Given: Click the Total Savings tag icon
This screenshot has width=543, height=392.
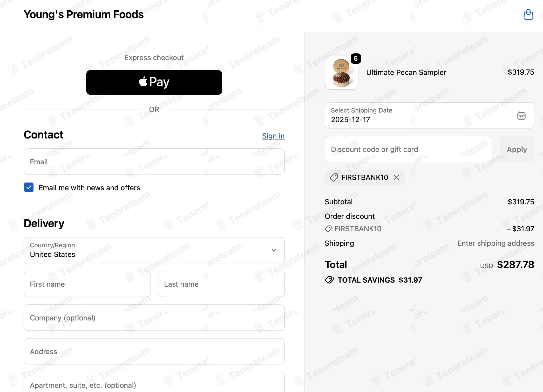Looking at the screenshot, I should point(329,280).
